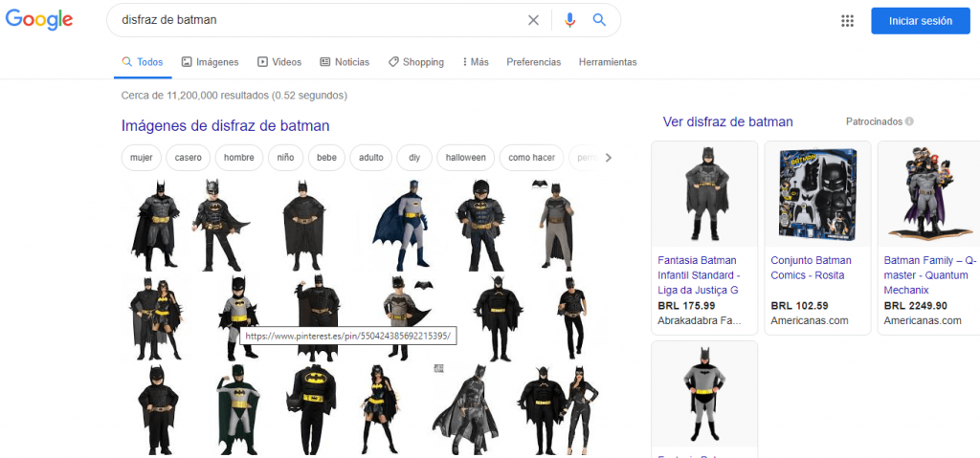Open the Shopping results tab
This screenshot has height=458, width=980.
[x=415, y=62]
